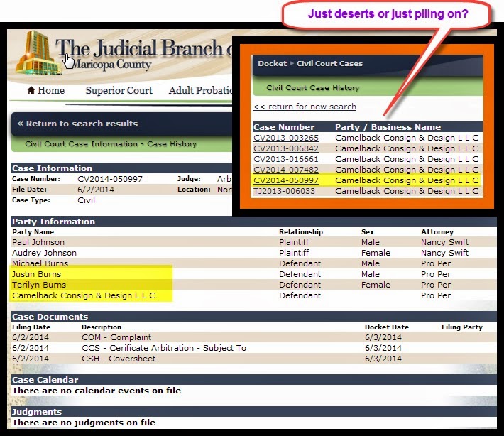The width and height of the screenshot is (504, 436).
Task: Select party name Audrey Johnson
Action: coord(44,253)
